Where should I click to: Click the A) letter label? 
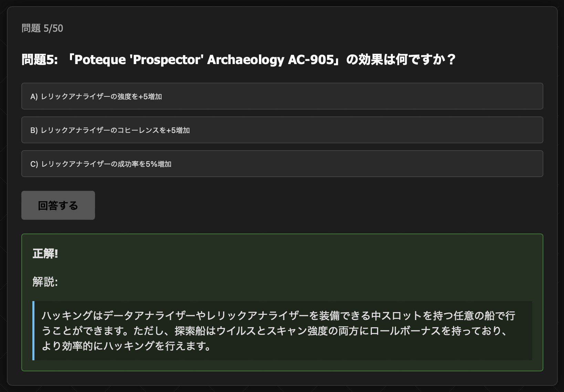[x=34, y=96]
